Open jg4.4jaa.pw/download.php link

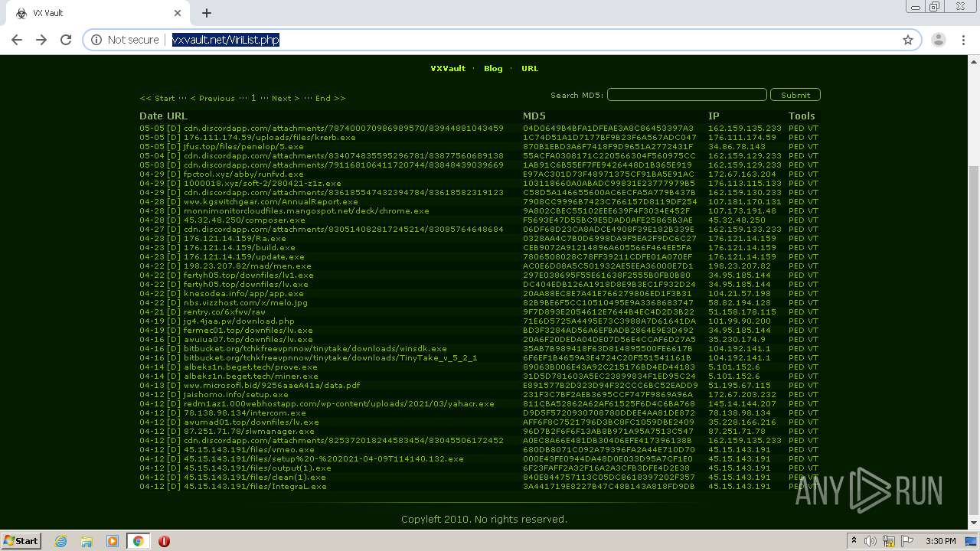pos(239,321)
